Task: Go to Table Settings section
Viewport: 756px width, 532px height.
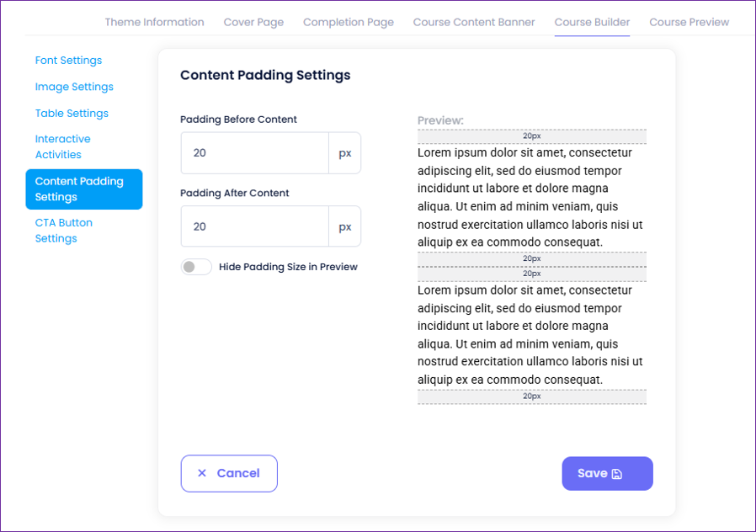Action: tap(72, 114)
